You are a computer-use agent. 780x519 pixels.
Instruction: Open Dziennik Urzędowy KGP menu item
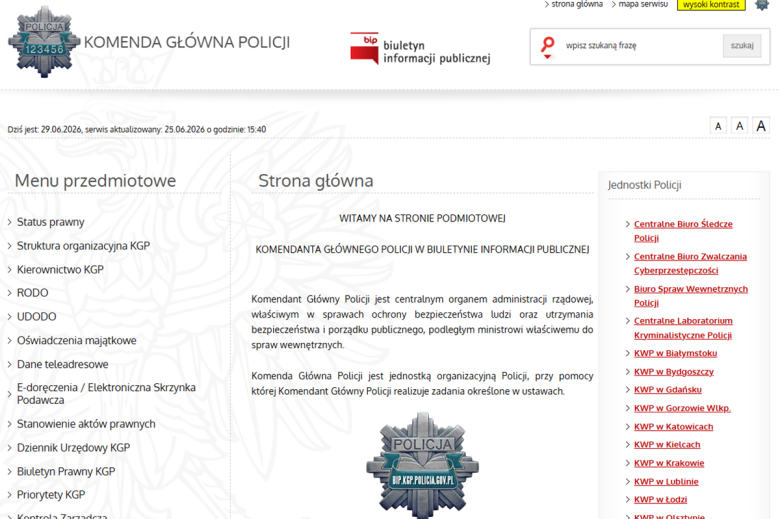click(73, 448)
